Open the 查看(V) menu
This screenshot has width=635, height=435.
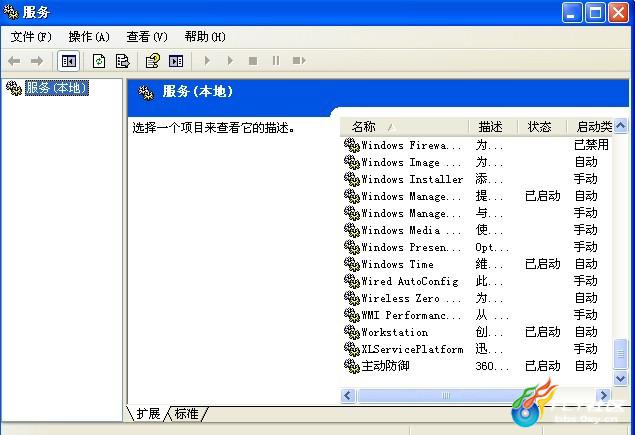[x=147, y=37]
